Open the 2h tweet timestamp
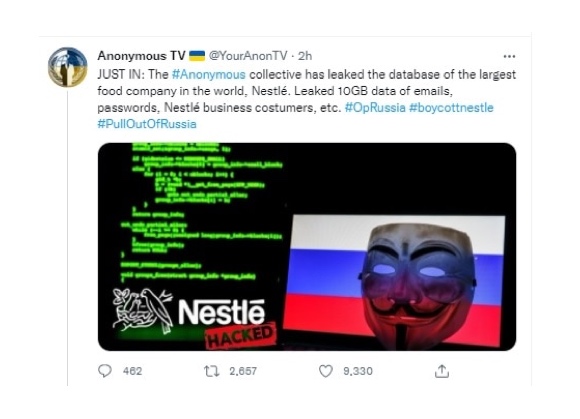 click(305, 56)
